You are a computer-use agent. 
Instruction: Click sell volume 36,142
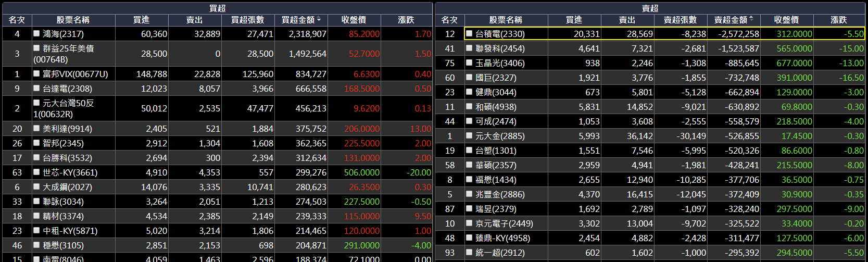(x=639, y=136)
